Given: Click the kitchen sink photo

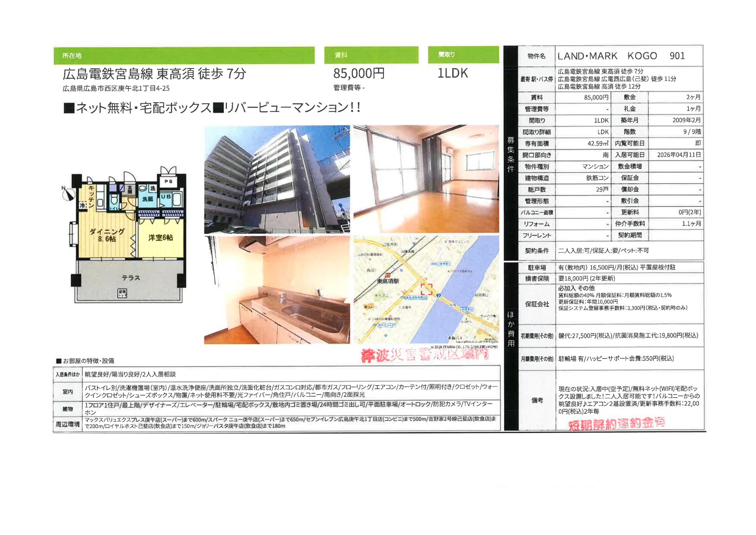Looking at the screenshot, I should coord(277,290).
